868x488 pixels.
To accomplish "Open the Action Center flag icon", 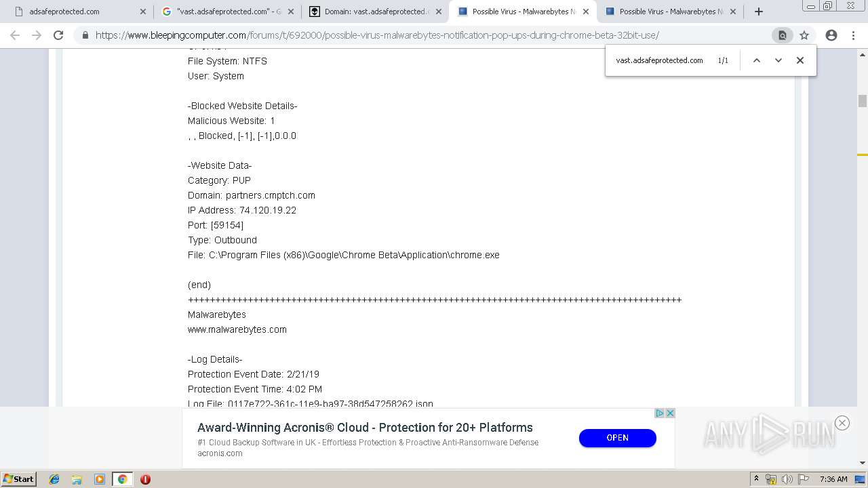I will tap(802, 479).
